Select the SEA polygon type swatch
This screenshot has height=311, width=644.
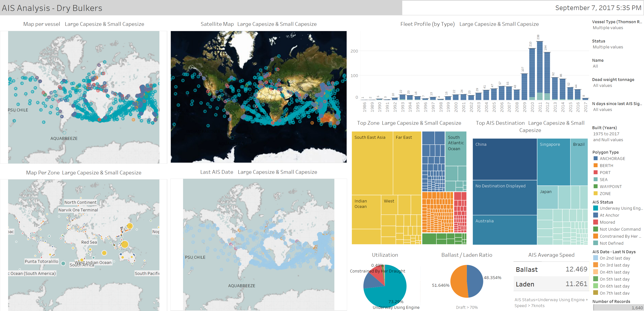596,179
